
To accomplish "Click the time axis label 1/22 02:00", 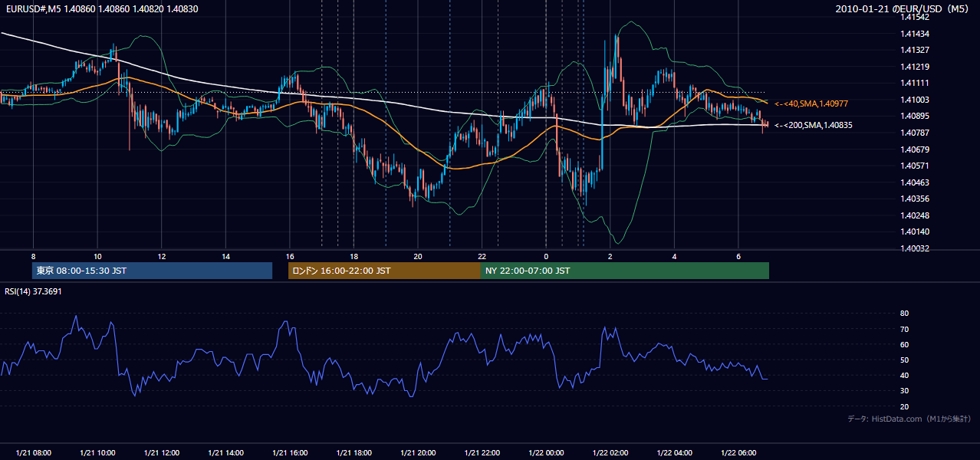I will point(610,453).
